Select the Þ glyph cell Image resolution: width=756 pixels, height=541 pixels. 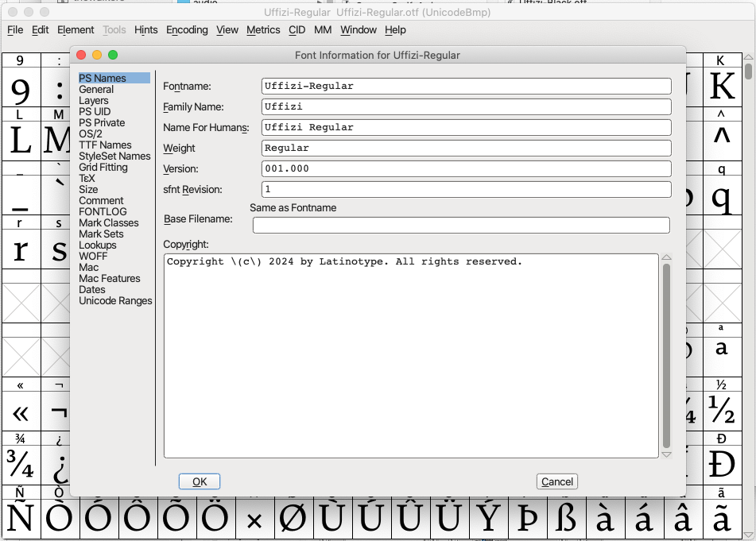(528, 519)
